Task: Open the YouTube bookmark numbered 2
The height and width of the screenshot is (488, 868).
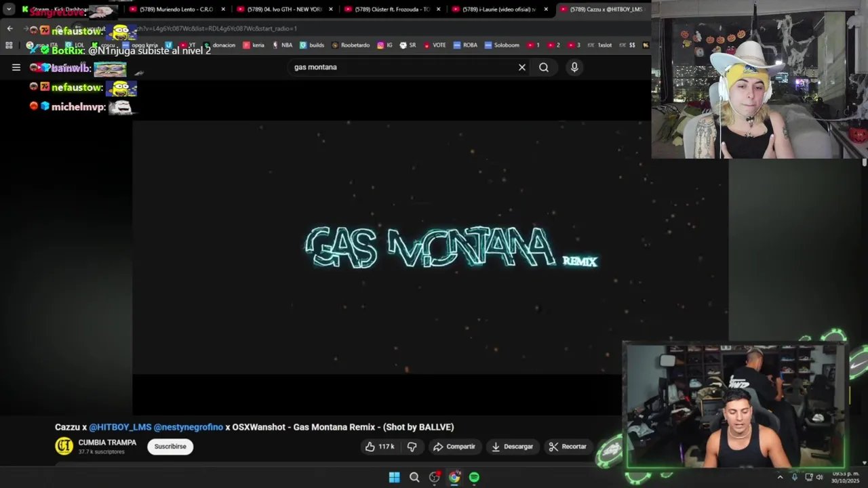Action: (x=553, y=45)
